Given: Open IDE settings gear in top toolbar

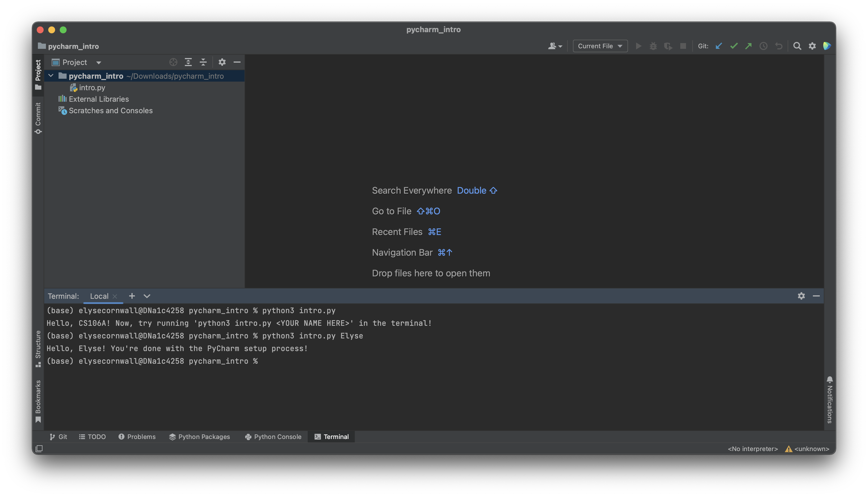Looking at the screenshot, I should click(812, 46).
